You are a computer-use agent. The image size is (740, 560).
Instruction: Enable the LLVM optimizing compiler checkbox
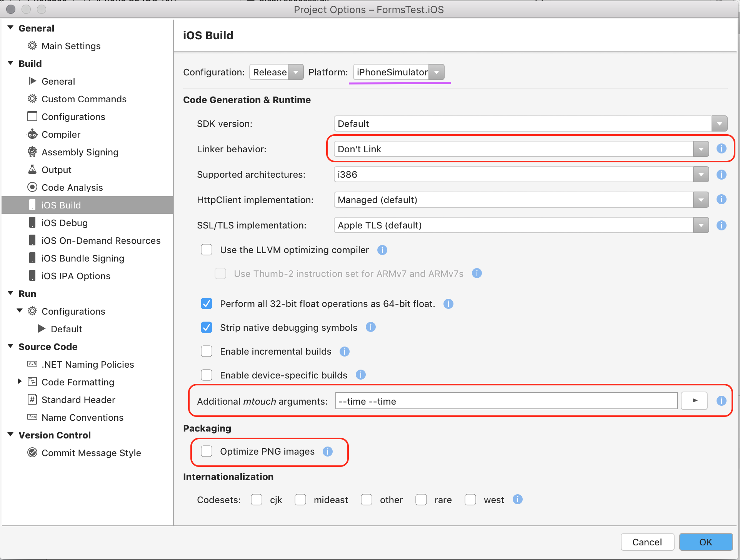coord(207,250)
